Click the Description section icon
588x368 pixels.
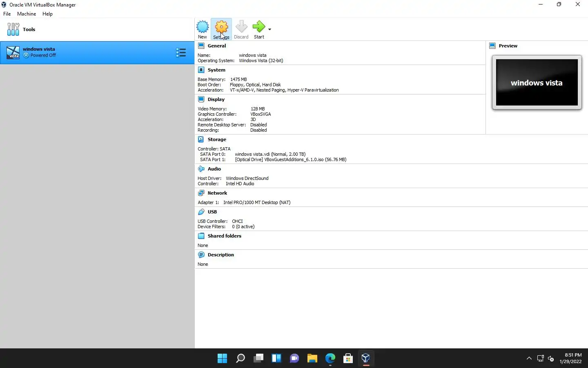(x=201, y=255)
